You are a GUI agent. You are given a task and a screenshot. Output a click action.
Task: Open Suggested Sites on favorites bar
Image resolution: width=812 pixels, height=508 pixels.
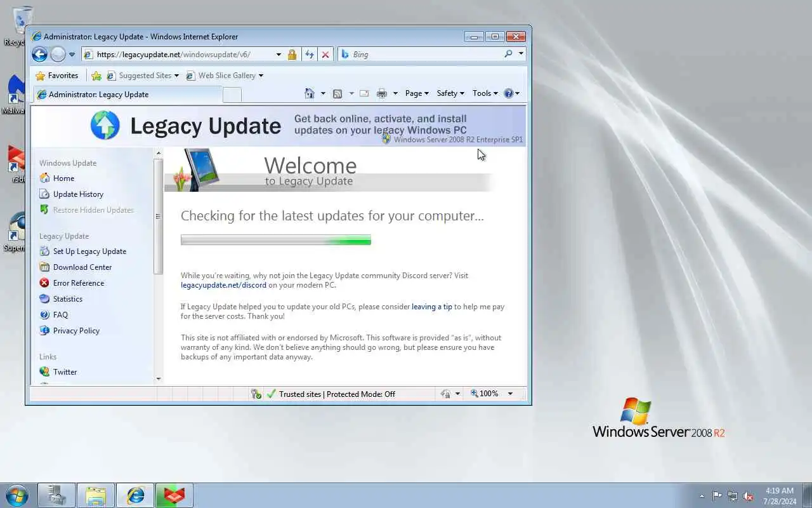[x=143, y=76]
